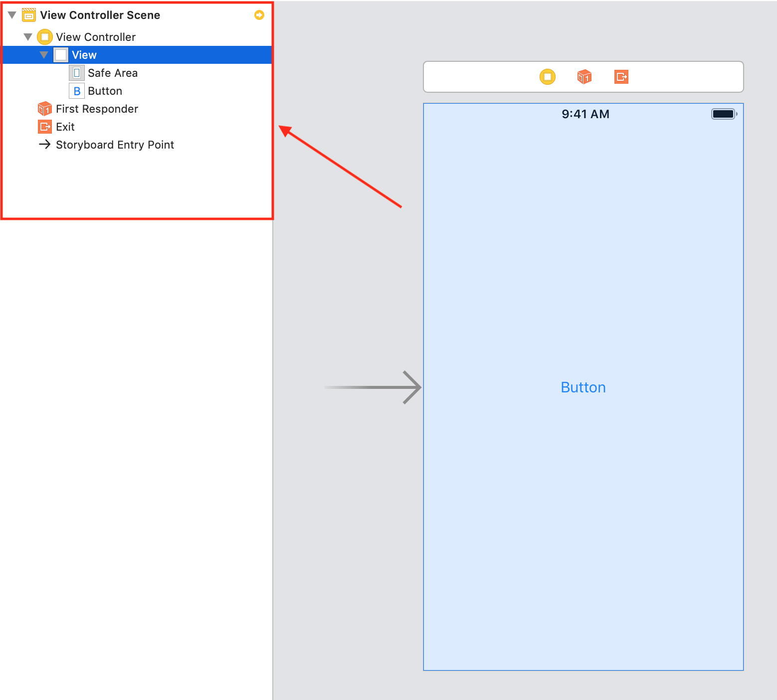This screenshot has height=700, width=777.
Task: Click the Button 'B' icon in the outline
Action: click(77, 91)
